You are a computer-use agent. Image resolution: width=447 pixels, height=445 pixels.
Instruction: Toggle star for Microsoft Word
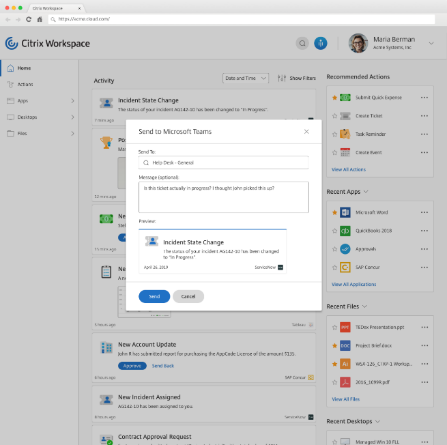[335, 212]
